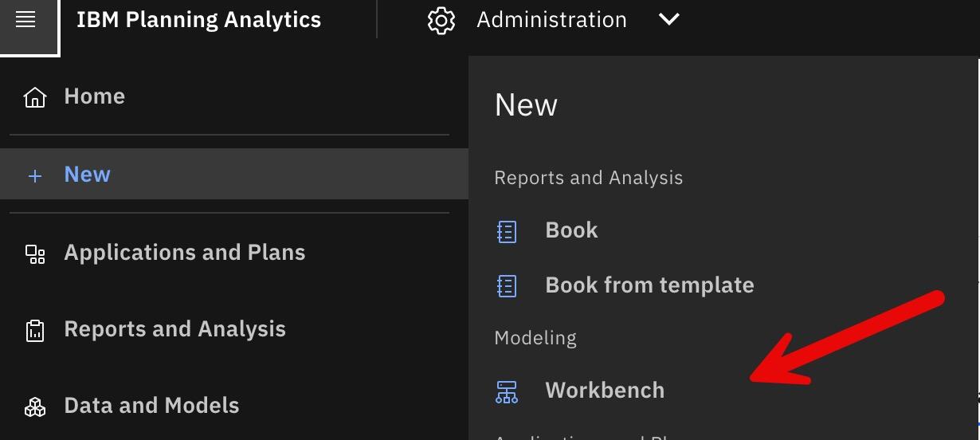
Task: Click the Reports and Analysis clipboard icon
Action: tap(35, 331)
